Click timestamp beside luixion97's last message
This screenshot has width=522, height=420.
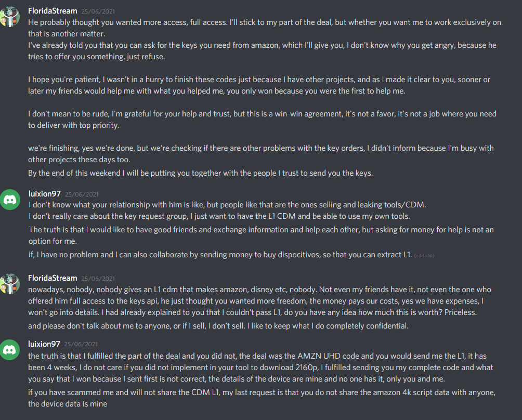[81, 344]
